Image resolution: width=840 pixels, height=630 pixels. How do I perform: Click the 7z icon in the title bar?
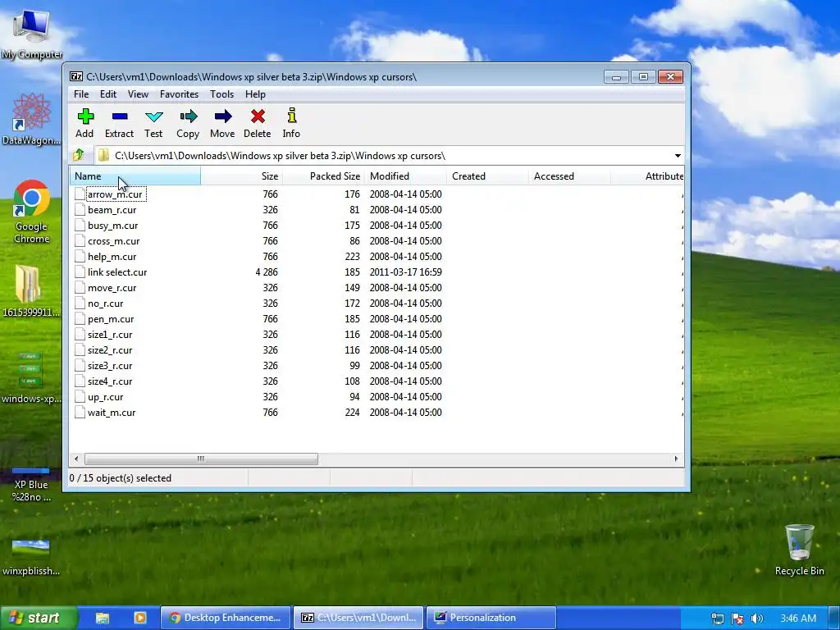tap(76, 76)
